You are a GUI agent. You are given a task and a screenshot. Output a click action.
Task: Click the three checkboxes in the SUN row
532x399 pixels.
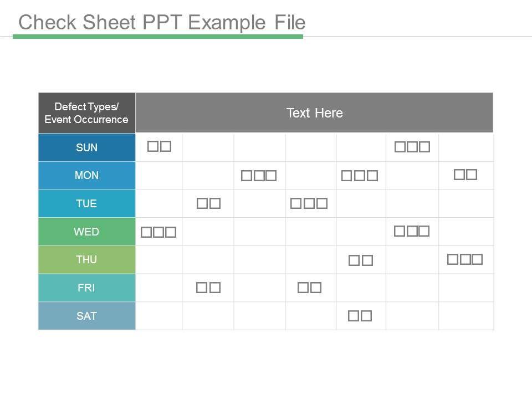pyautogui.click(x=412, y=147)
